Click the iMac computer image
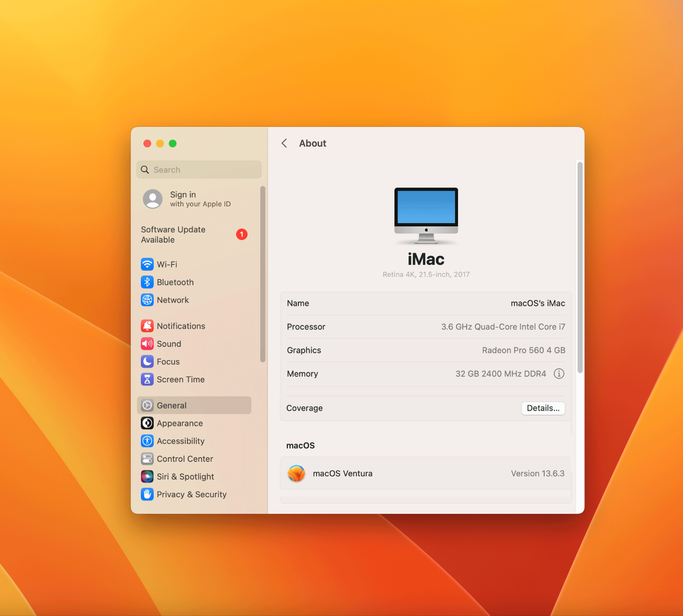The width and height of the screenshot is (683, 616). [x=426, y=216]
